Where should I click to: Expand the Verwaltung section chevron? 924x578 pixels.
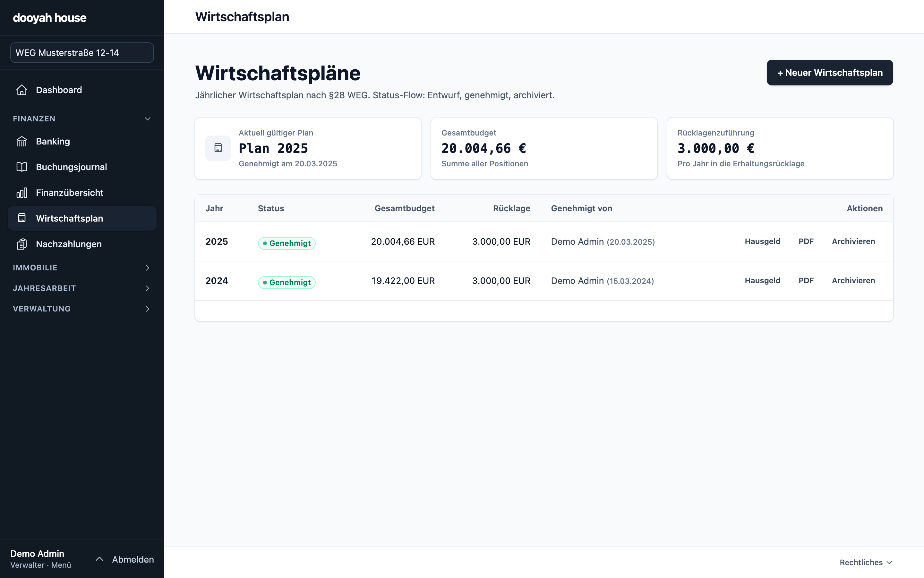[148, 309]
